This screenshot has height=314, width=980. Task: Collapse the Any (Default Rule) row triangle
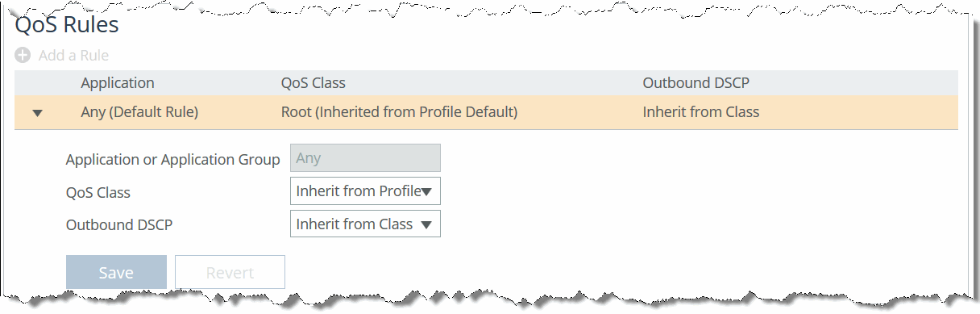37,113
